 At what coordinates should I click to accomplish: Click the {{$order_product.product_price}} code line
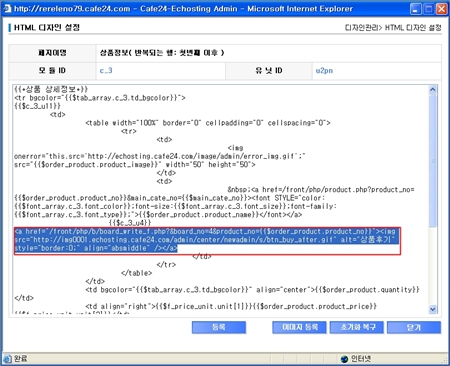pyautogui.click(x=231, y=306)
